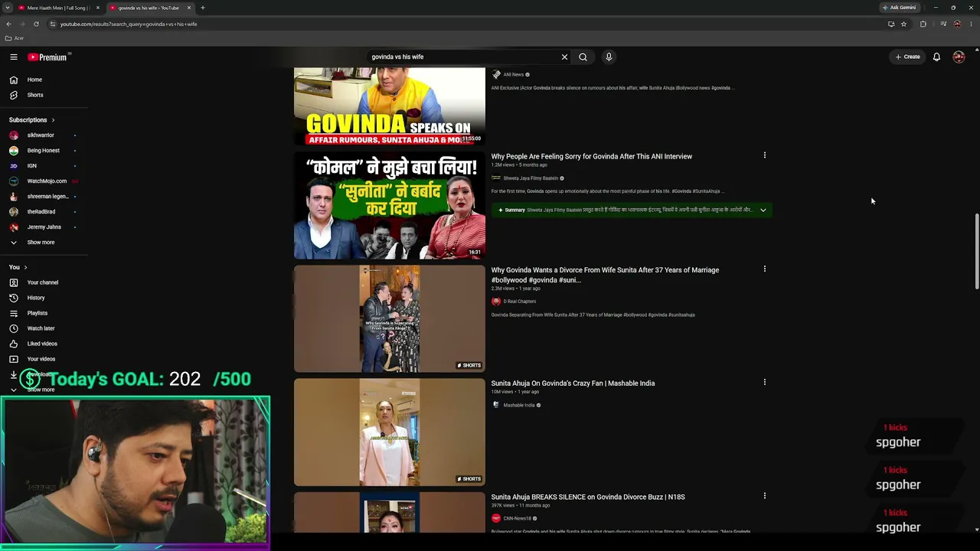The width and height of the screenshot is (980, 551).
Task: Click the address bar URL
Action: pos(129,24)
